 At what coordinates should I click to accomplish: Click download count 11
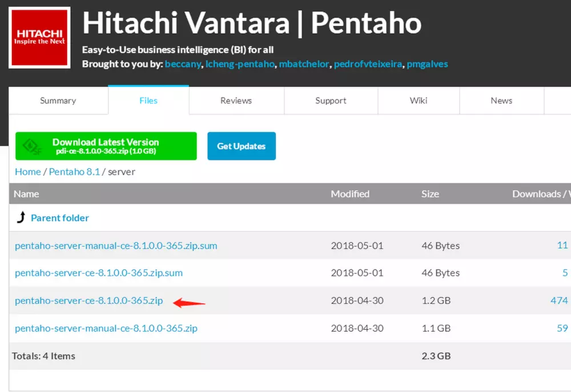coord(562,245)
